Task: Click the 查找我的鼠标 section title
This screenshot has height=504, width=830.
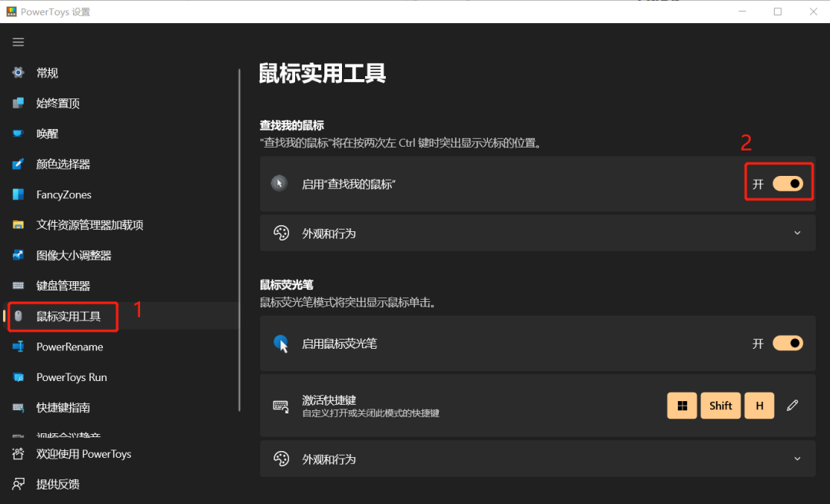Action: (292, 125)
